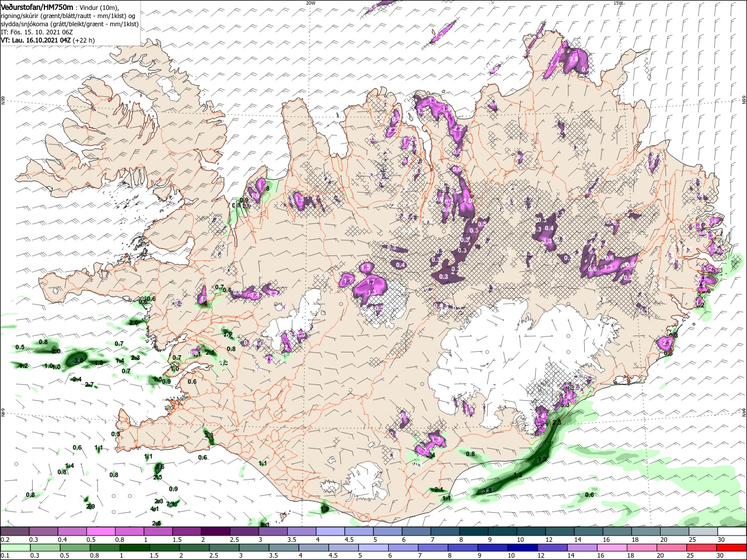
Task: Select the dark teal 8 legend swatch
Action: coord(473,531)
